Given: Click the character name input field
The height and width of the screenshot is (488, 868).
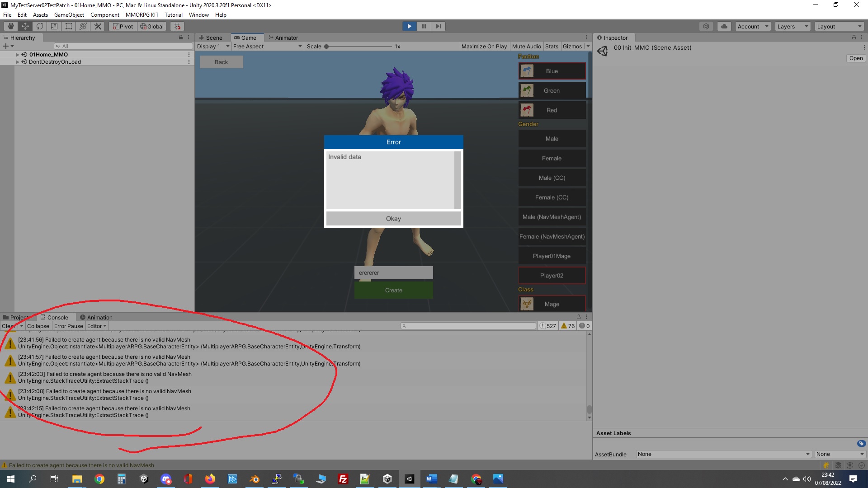Looking at the screenshot, I should click(x=393, y=273).
